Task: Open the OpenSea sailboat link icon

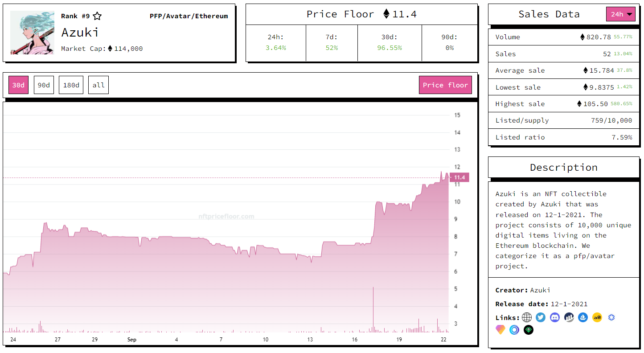Action: [x=583, y=317]
